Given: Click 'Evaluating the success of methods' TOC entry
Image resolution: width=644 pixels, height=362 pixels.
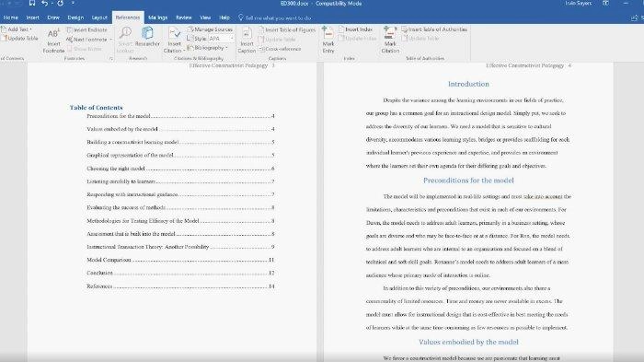Looking at the screenshot, I should 180,207.
